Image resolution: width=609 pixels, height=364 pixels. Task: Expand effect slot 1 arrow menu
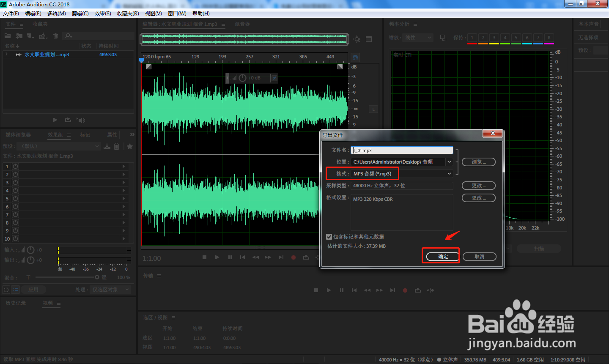click(x=124, y=167)
